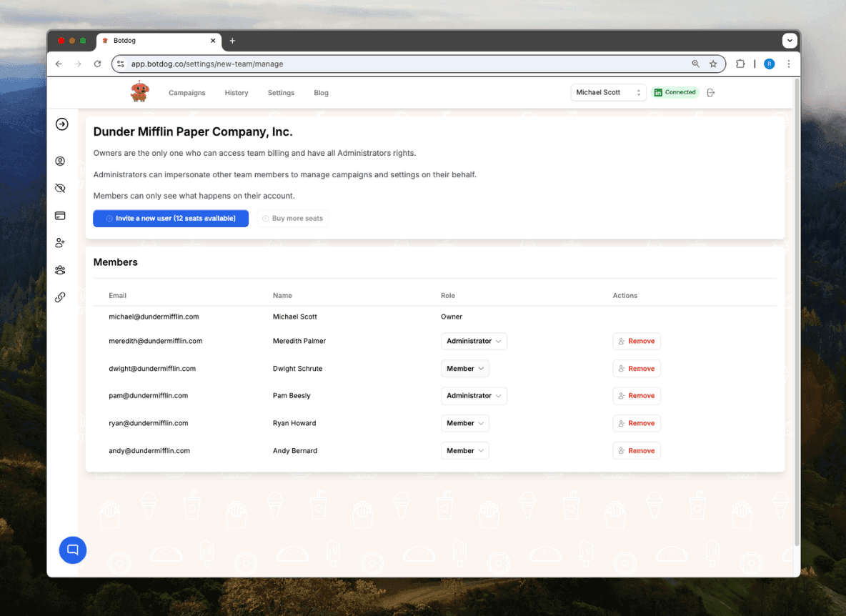Click Invite a new user button
The width and height of the screenshot is (846, 616).
(x=171, y=219)
